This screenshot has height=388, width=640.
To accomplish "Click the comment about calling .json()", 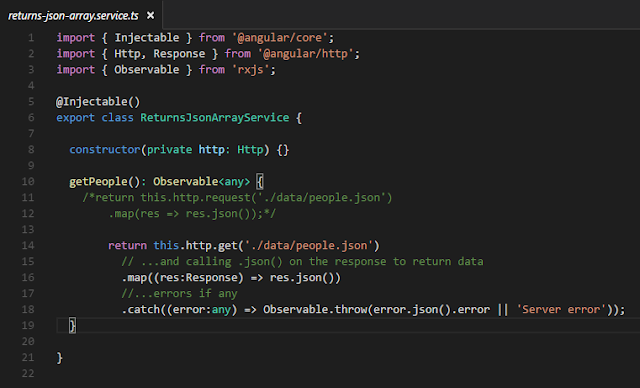I will [x=302, y=262].
